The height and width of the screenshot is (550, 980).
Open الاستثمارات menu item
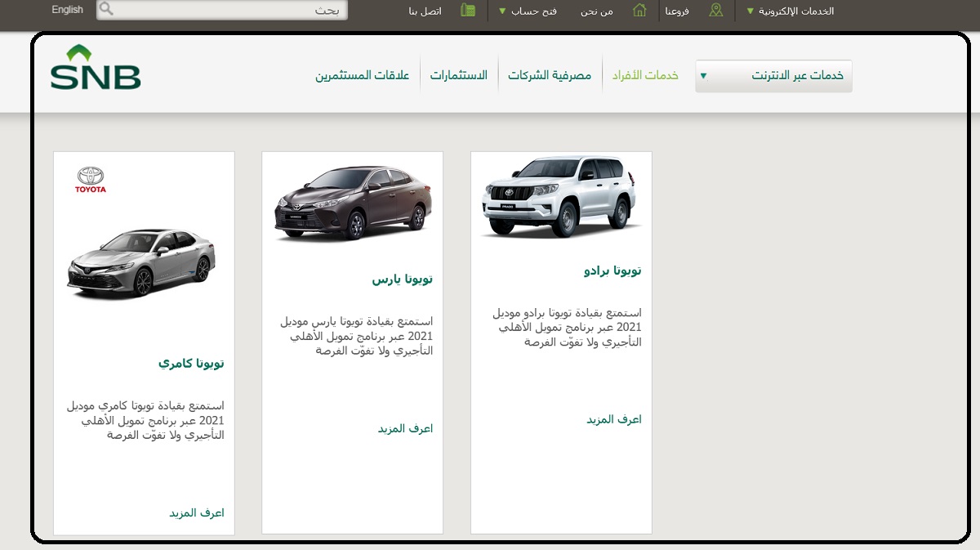pos(459,75)
